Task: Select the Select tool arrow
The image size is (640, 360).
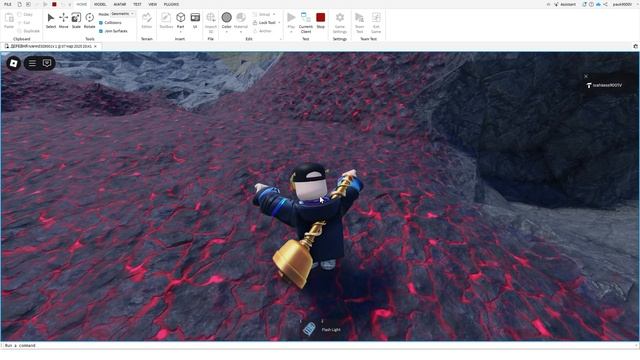Action: coord(51,20)
